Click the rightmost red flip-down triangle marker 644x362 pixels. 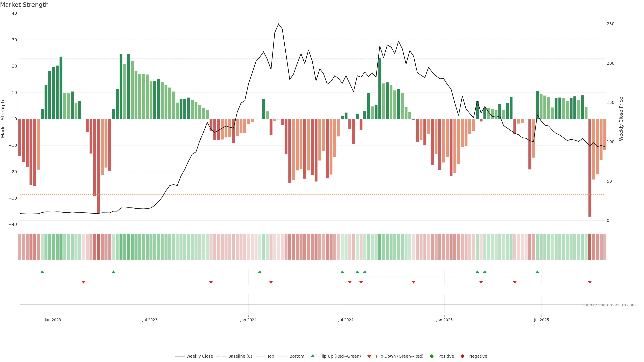(590, 282)
